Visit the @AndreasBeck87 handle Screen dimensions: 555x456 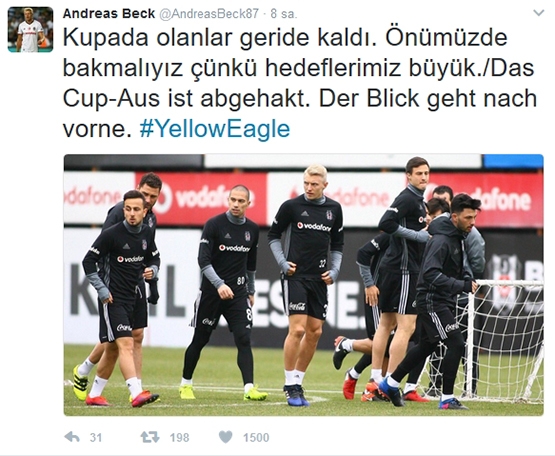click(209, 13)
